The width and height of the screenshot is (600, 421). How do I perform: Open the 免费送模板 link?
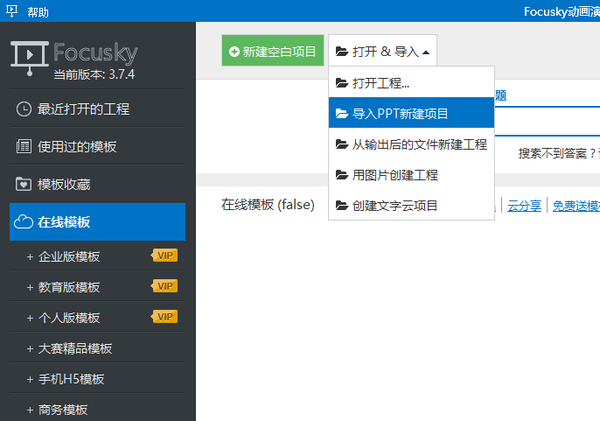576,206
